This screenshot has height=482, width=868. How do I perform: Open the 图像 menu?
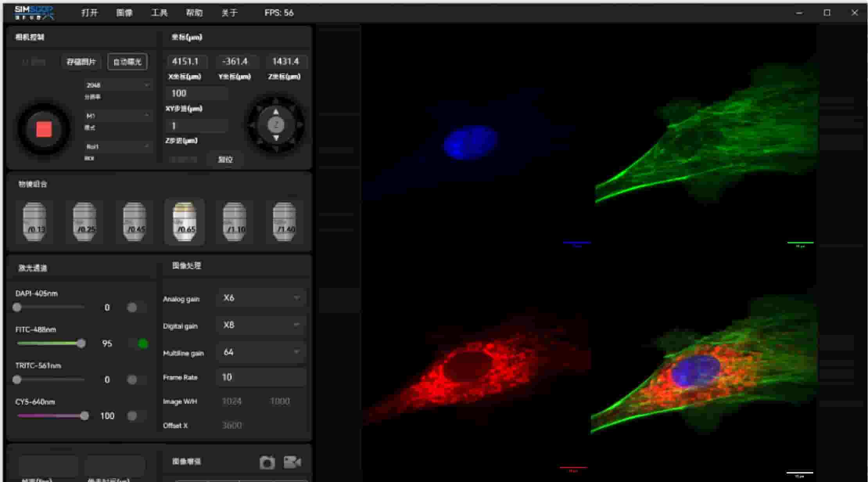click(x=124, y=13)
